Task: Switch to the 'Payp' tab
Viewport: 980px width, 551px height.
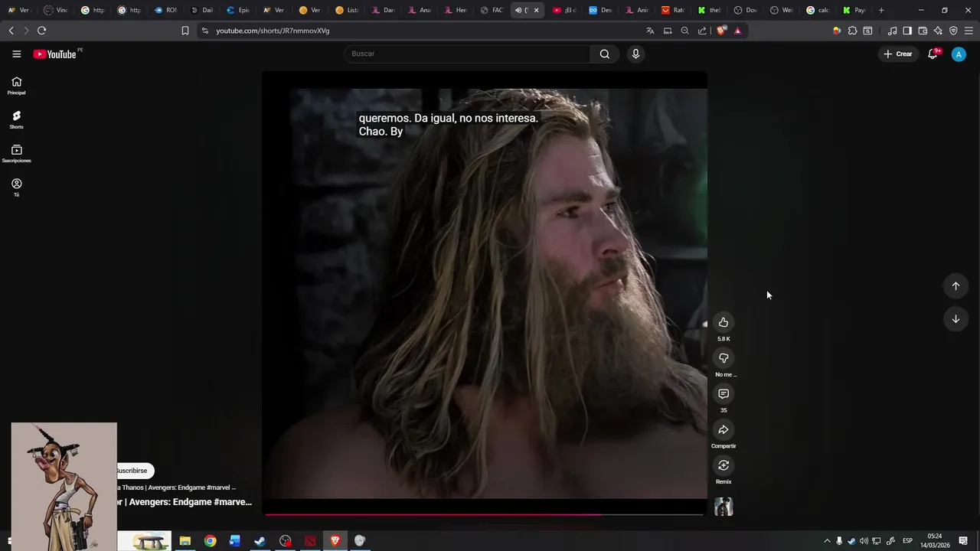Action: point(854,10)
